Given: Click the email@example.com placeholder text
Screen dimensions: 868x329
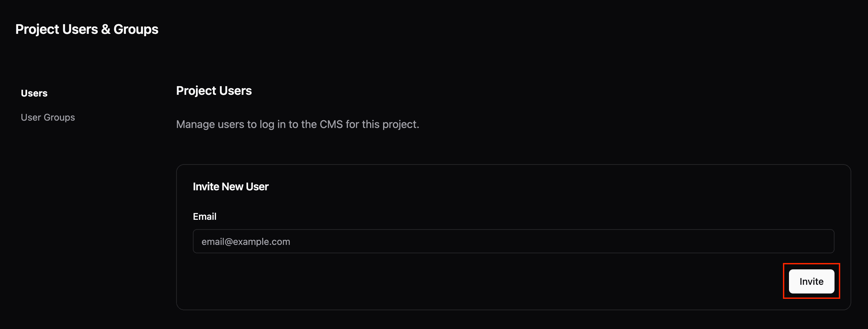Looking at the screenshot, I should coord(246,242).
